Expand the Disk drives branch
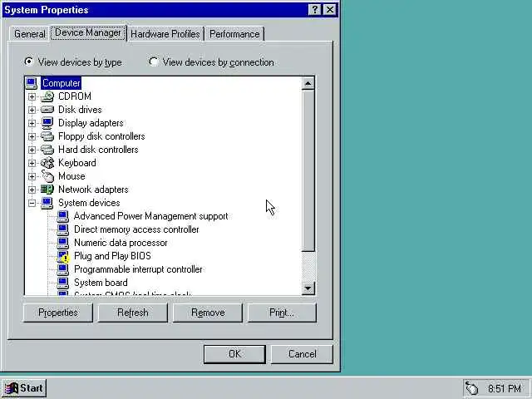The image size is (532, 399). [x=32, y=110]
